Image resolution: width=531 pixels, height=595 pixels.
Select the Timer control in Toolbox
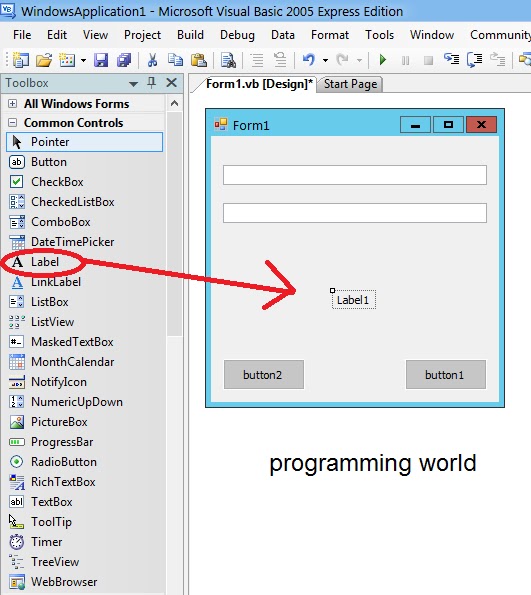[85, 542]
